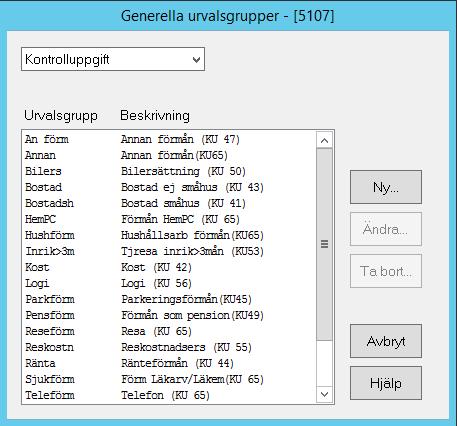
Task: Select the Teleförm row
Action: point(169,395)
